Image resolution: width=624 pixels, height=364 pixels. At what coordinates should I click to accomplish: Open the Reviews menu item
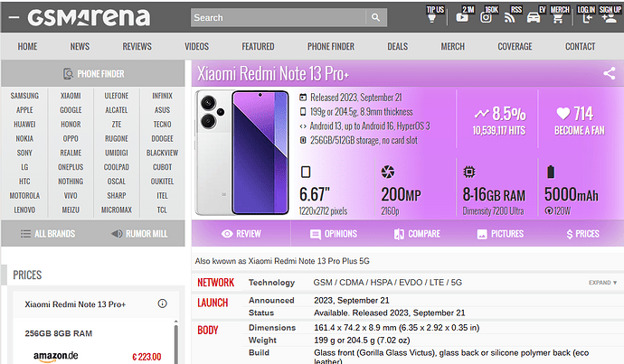pos(137,46)
